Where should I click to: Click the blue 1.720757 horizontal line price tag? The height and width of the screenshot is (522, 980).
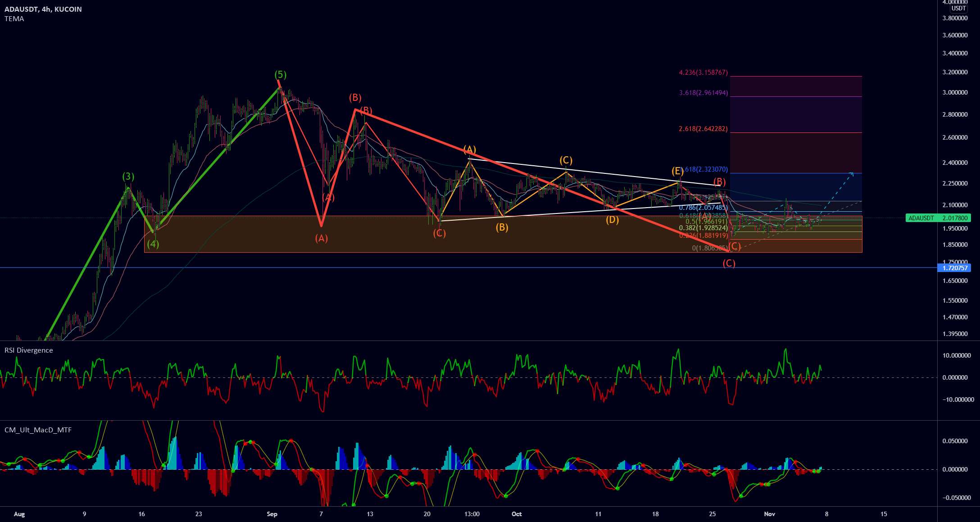tap(954, 268)
